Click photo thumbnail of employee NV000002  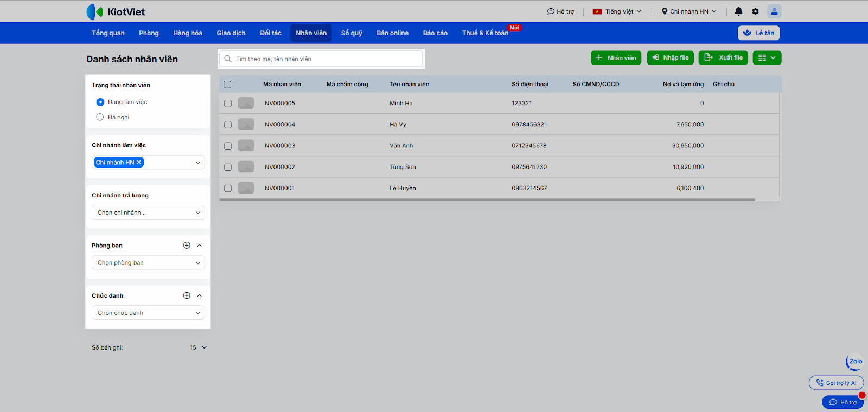[x=246, y=167]
